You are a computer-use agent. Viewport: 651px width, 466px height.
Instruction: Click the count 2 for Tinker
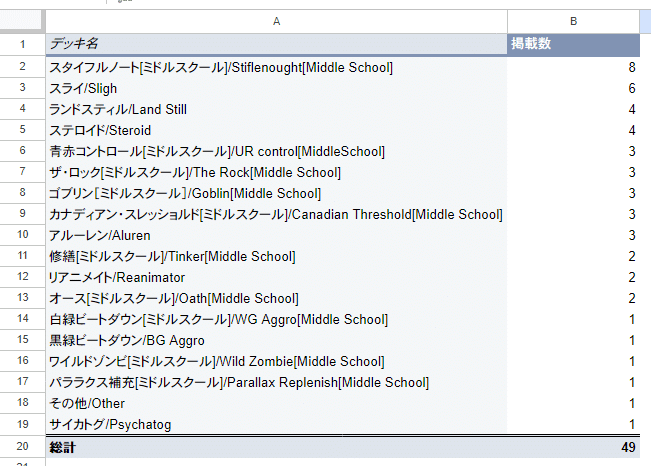click(573, 256)
